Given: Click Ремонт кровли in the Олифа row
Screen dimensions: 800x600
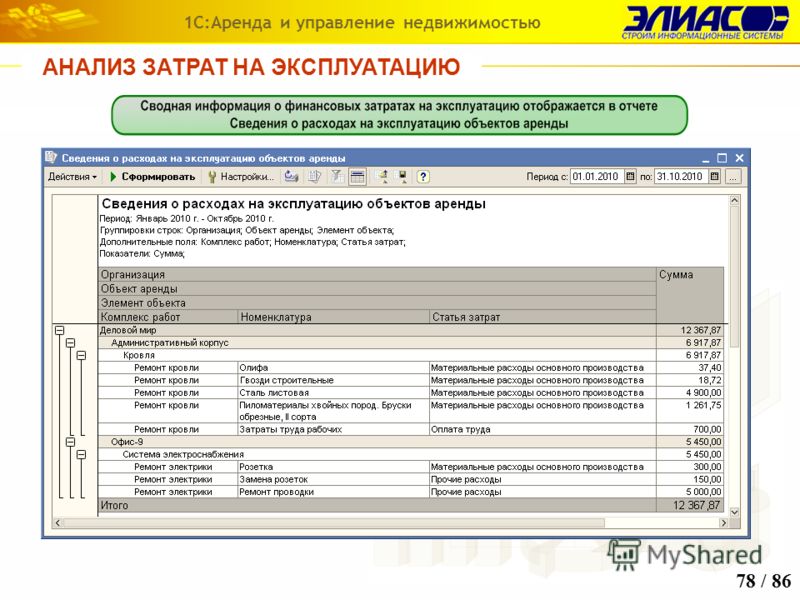Looking at the screenshot, I should (167, 368).
